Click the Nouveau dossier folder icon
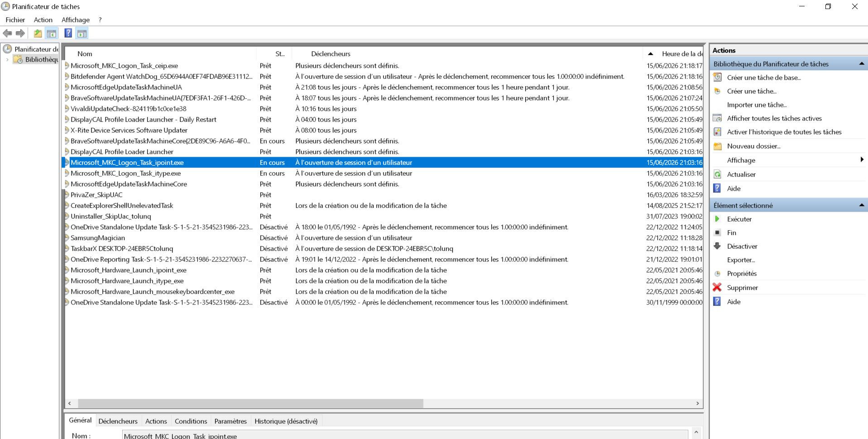 point(717,146)
